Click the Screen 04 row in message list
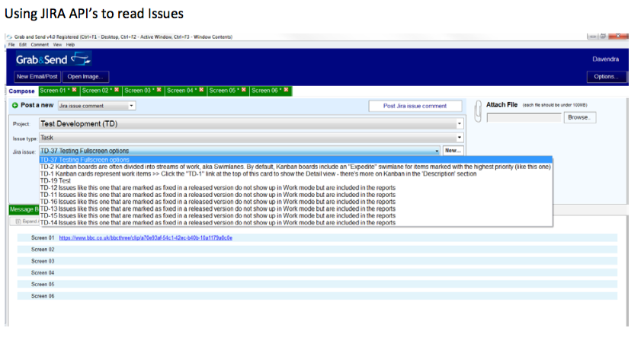Screen dimensions: 644x344 [317, 272]
